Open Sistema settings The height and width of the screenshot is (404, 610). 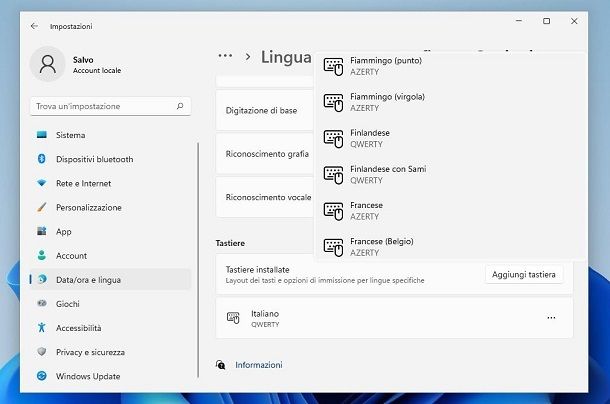110,135
